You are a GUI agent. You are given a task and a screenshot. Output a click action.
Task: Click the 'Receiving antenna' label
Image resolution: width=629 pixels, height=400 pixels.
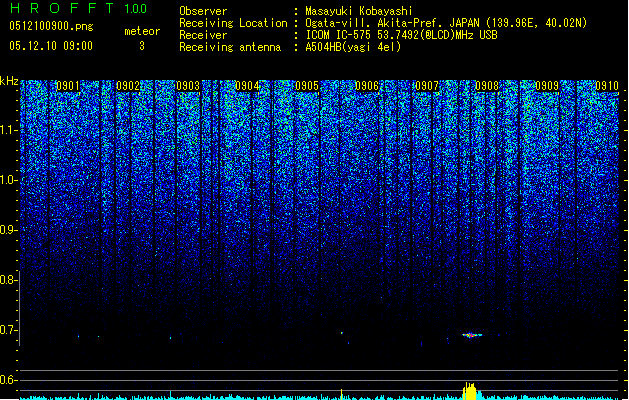[230, 47]
